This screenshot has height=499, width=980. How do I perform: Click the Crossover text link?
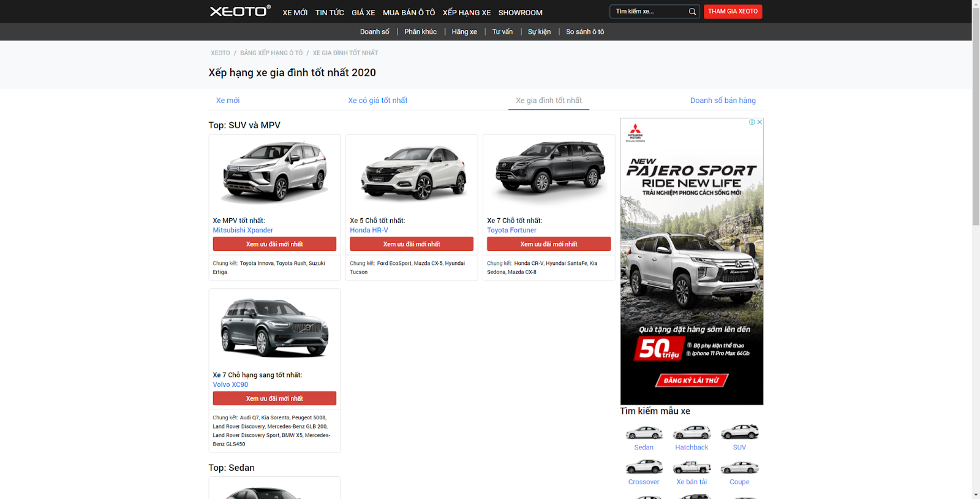(644, 482)
